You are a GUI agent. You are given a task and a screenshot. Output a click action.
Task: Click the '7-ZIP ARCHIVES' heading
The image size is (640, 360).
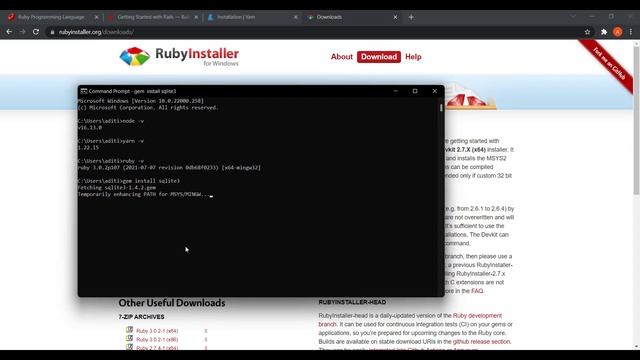141,317
